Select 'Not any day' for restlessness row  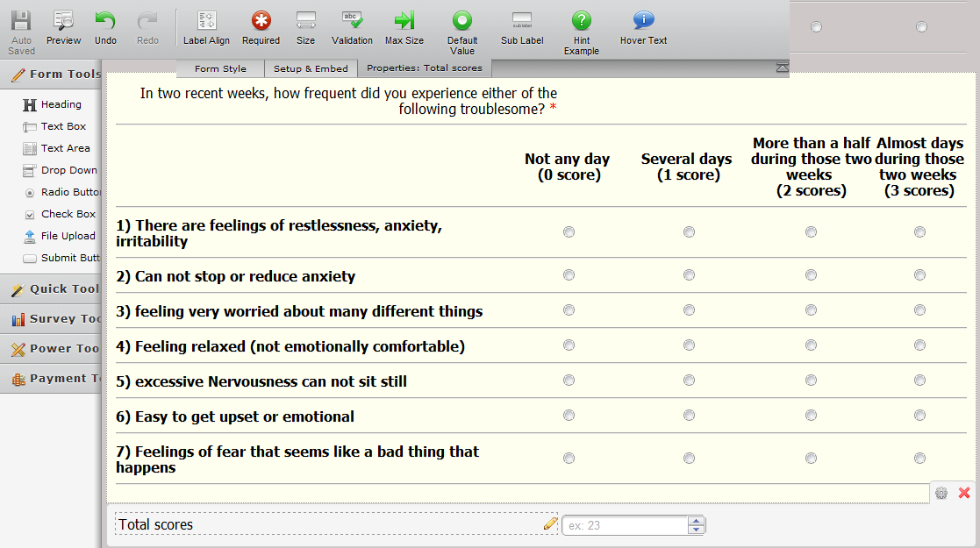pos(569,231)
